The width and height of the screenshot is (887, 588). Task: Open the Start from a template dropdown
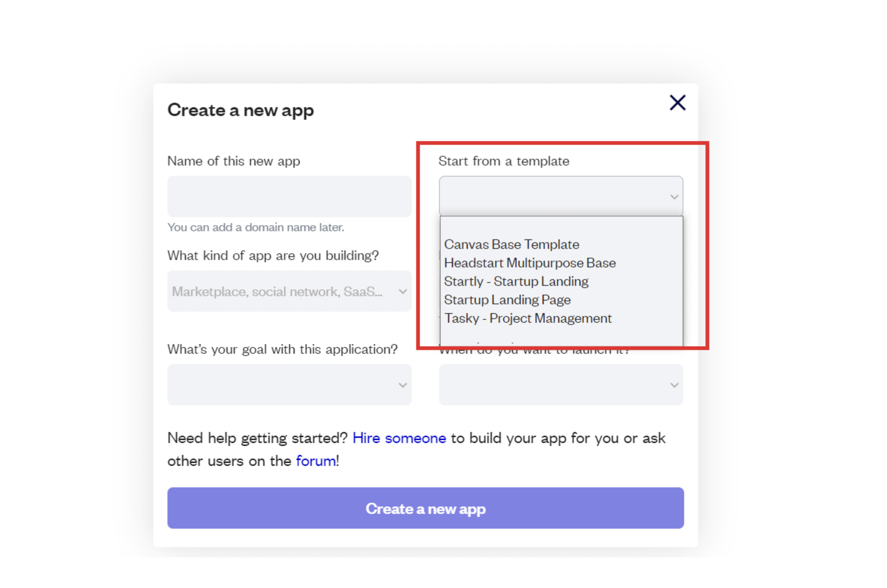point(561,196)
